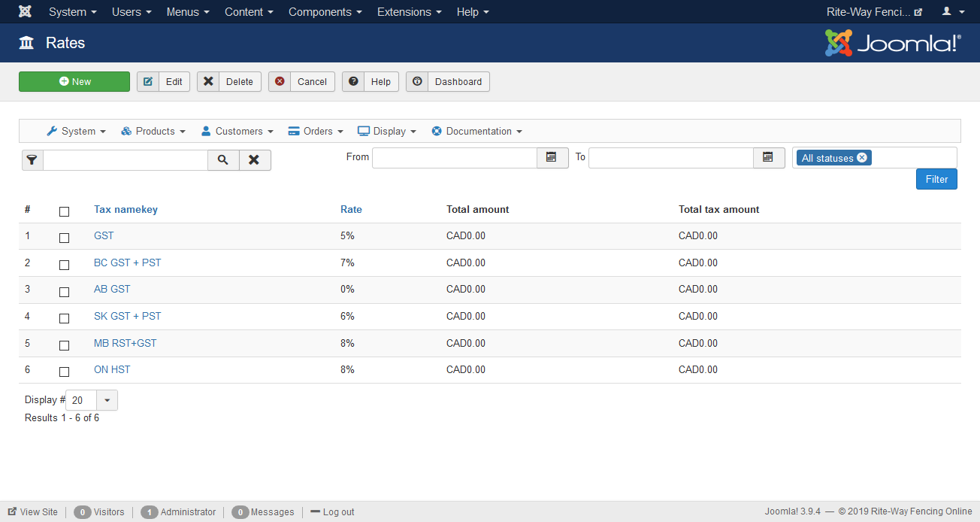The width and height of the screenshot is (980, 522).
Task: Open the Products dropdown menu
Action: (x=153, y=131)
